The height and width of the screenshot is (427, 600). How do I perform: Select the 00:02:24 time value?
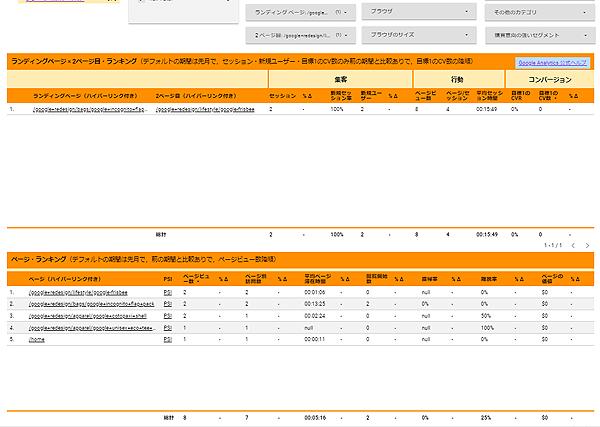pyautogui.click(x=315, y=316)
